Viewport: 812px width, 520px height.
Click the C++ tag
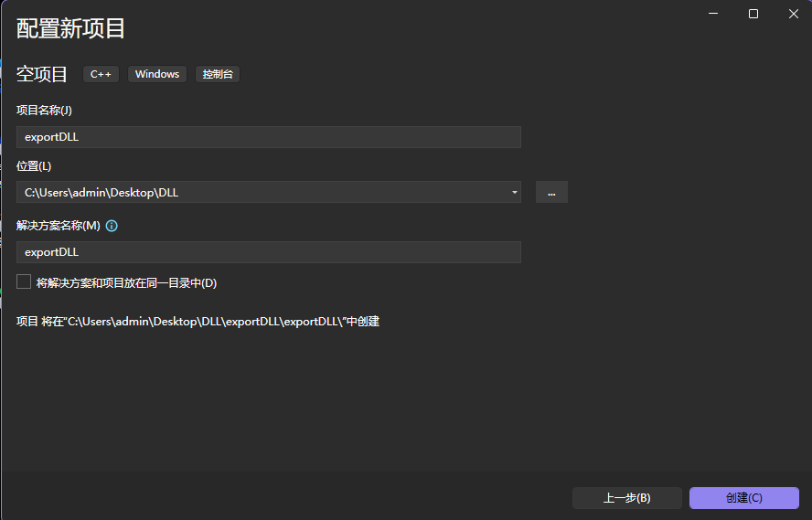pos(101,74)
